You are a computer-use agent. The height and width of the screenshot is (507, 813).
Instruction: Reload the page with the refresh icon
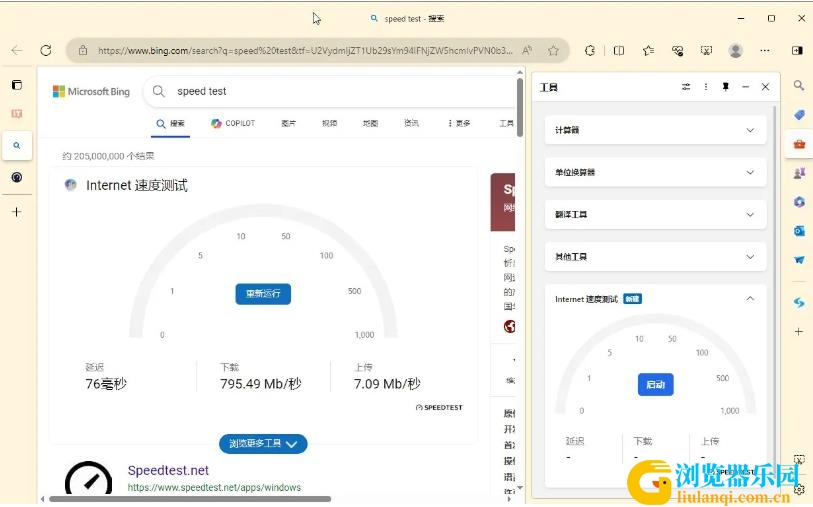point(46,50)
